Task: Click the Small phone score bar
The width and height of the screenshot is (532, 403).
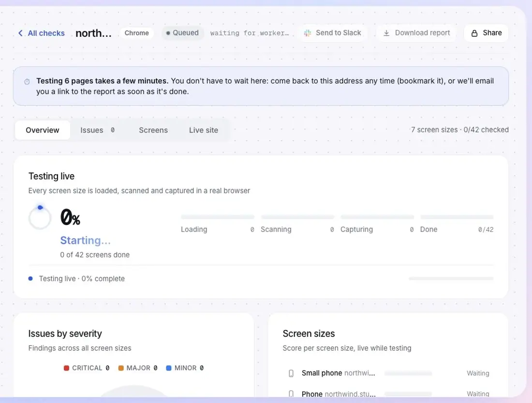Action: coord(408,373)
